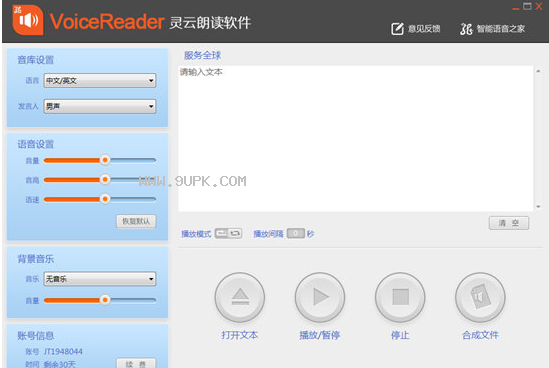The width and height of the screenshot is (549, 368).
Task: Adjust the 背景音乐 音量 slider
Action: pyautogui.click(x=105, y=300)
